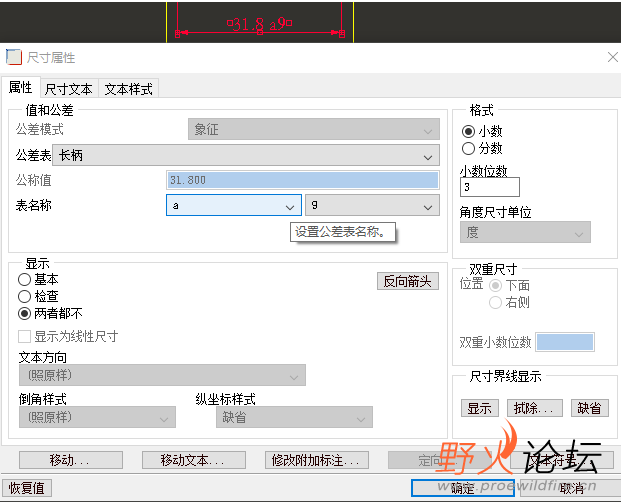Select the 小数 format radio button
The image size is (621, 502).
tap(468, 131)
